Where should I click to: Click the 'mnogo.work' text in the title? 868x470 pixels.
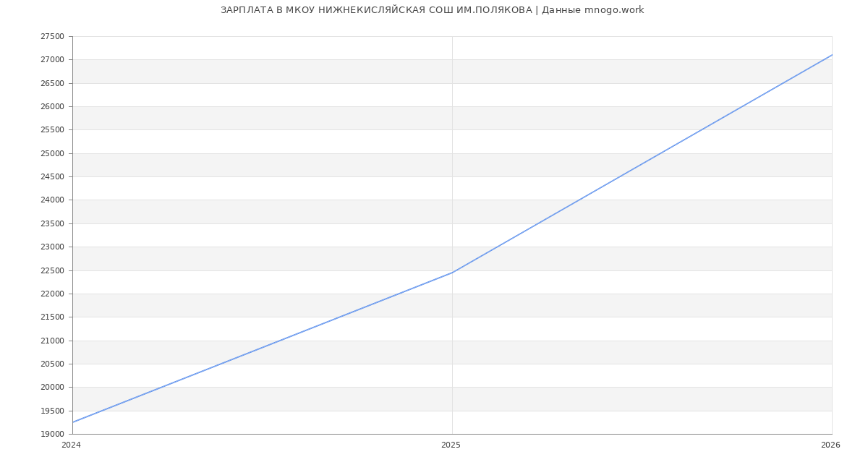(614, 10)
